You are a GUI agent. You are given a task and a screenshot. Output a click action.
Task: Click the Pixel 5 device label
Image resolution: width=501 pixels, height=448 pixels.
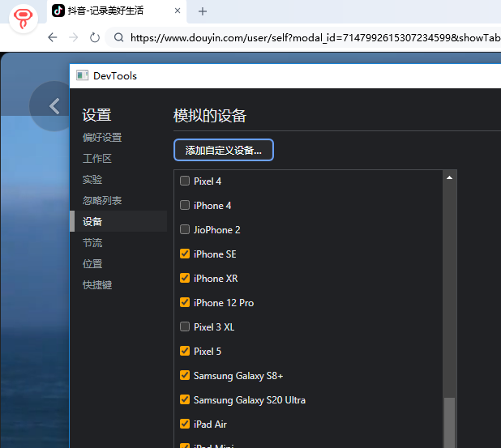pos(208,352)
